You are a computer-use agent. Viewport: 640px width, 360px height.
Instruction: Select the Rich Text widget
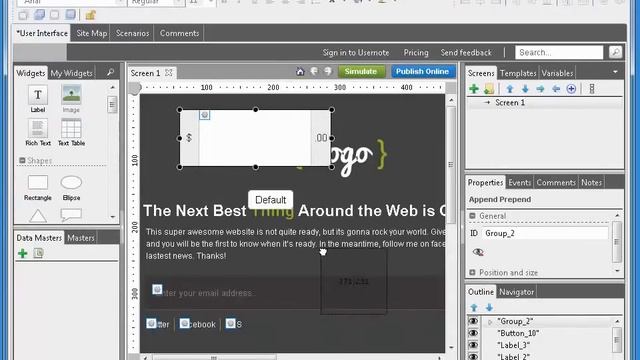[38, 132]
